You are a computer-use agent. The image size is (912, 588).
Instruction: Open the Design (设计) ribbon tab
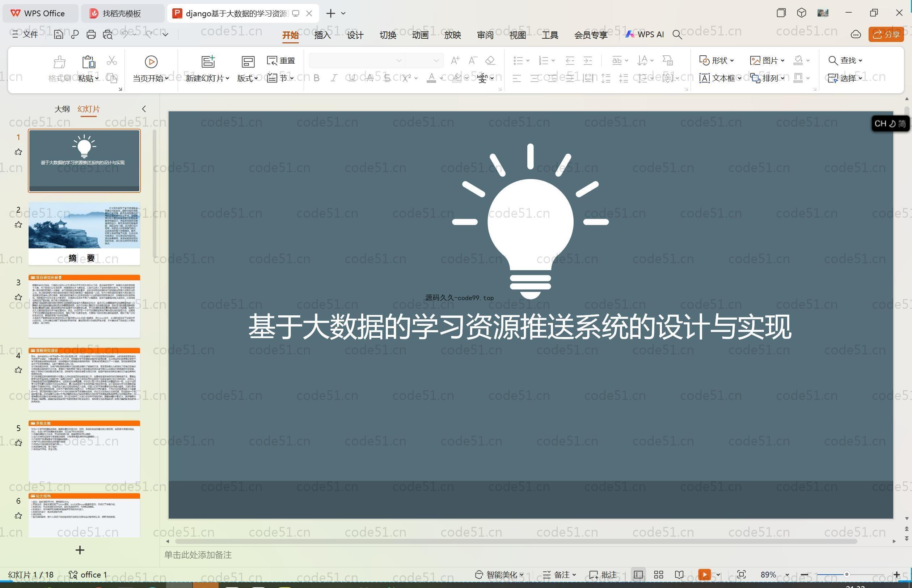(x=355, y=35)
